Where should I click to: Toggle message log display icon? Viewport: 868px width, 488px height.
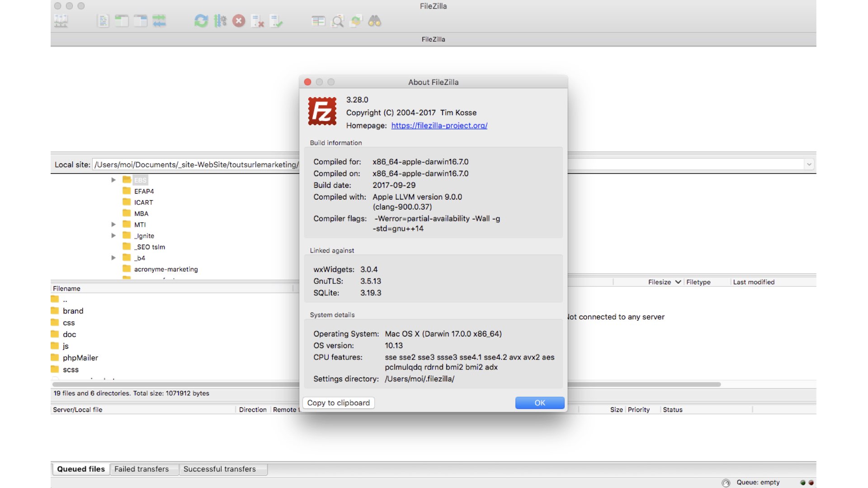tap(103, 21)
